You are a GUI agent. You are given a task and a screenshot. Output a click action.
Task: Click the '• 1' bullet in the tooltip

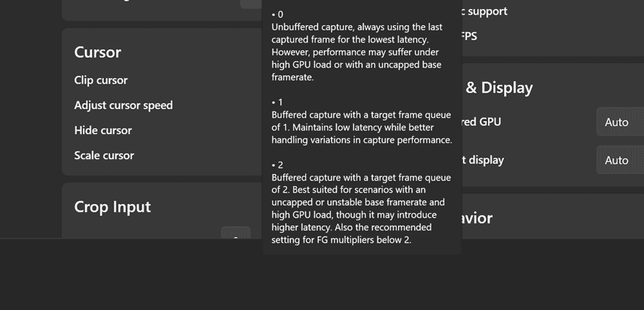click(x=278, y=102)
